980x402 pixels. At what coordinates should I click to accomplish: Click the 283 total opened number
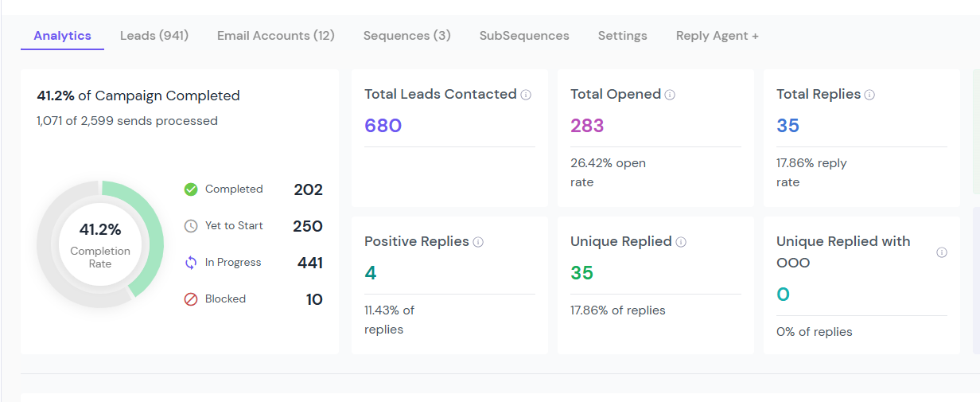pos(587,126)
